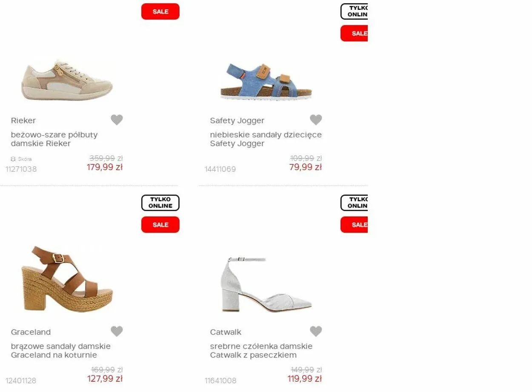Click SALE badge on Rieker product
The width and height of the screenshot is (532, 392).
click(160, 11)
